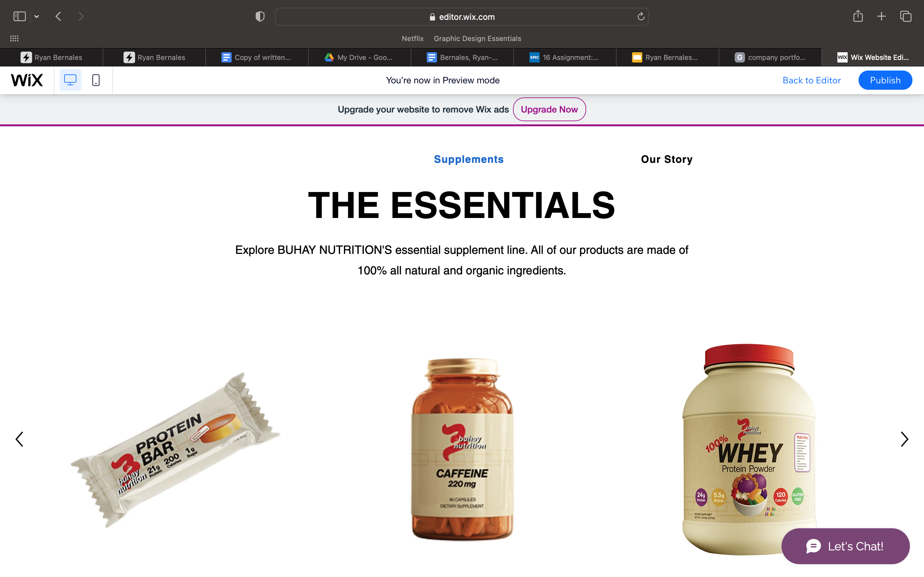Select the desktop preview icon

[x=70, y=80]
